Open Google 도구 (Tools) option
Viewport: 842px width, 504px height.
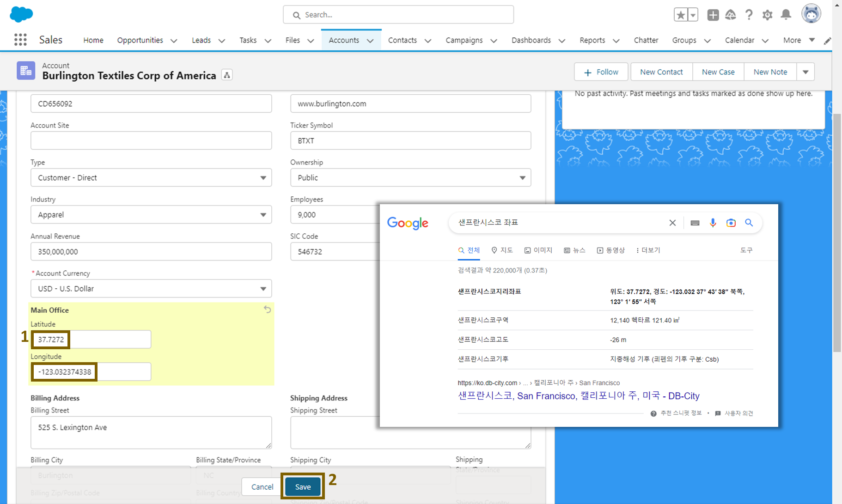click(x=746, y=250)
